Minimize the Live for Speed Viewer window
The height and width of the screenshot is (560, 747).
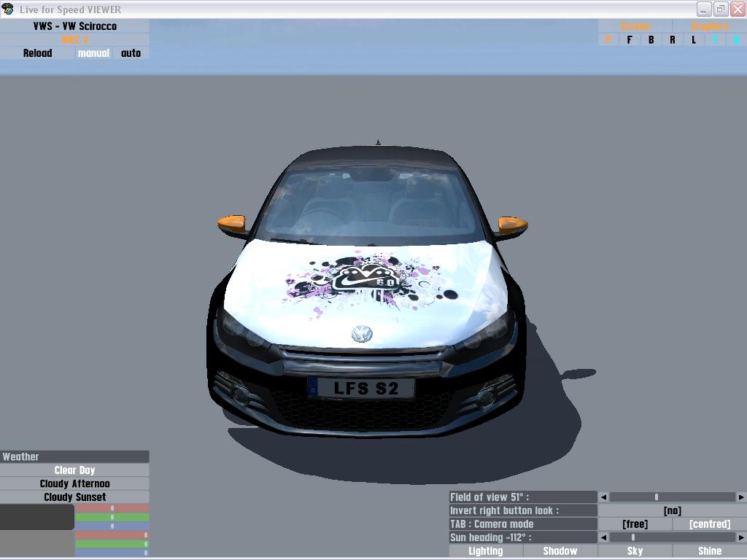704,9
